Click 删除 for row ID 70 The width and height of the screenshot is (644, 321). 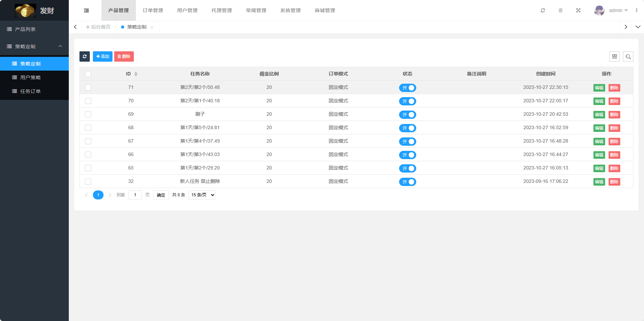point(614,101)
